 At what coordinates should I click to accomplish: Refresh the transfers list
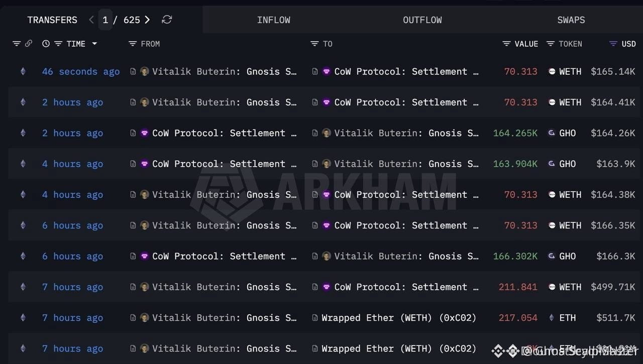pyautogui.click(x=167, y=20)
